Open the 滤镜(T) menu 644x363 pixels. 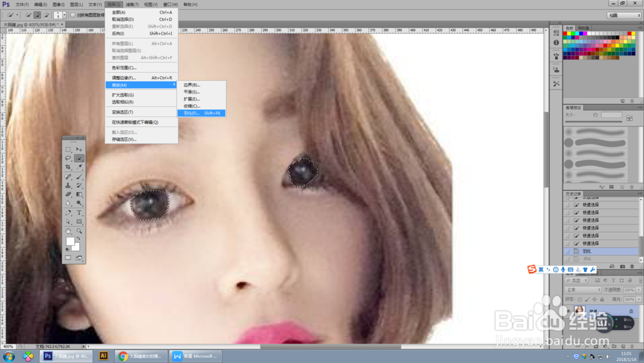(x=132, y=5)
